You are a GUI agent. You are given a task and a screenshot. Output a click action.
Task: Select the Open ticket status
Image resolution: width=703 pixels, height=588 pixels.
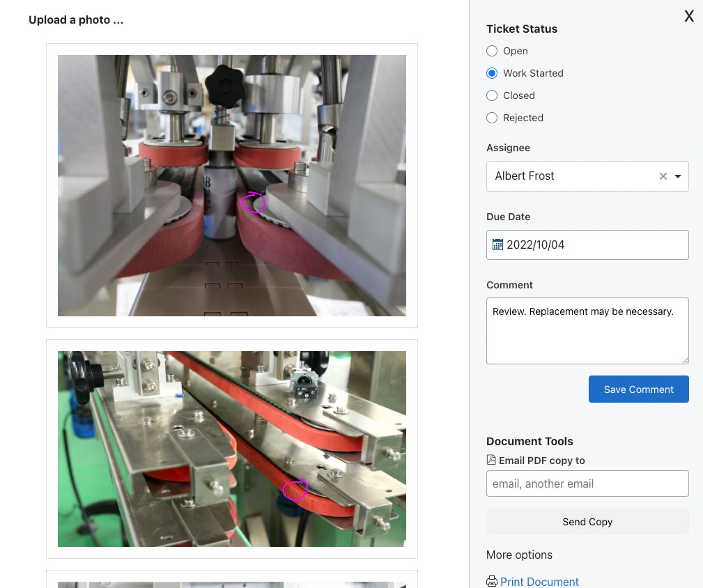[x=492, y=51]
